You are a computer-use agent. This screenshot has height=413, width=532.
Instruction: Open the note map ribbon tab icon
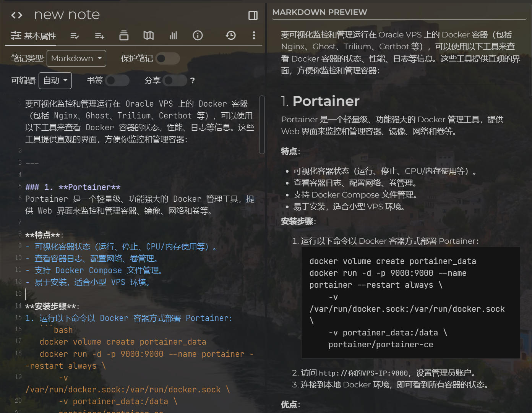click(x=149, y=36)
